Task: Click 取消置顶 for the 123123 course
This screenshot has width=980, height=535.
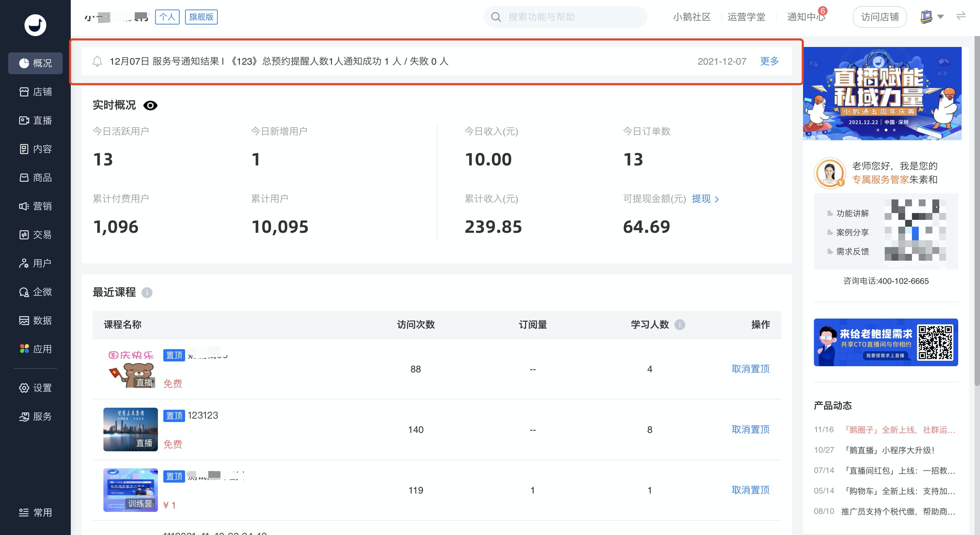Action: 751,429
